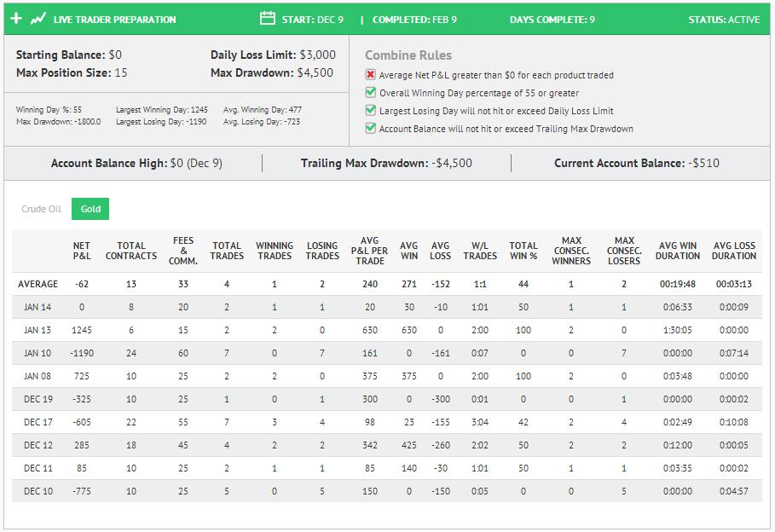775x532 pixels.
Task: Select the JAN 14 row label
Action: pyautogui.click(x=38, y=307)
